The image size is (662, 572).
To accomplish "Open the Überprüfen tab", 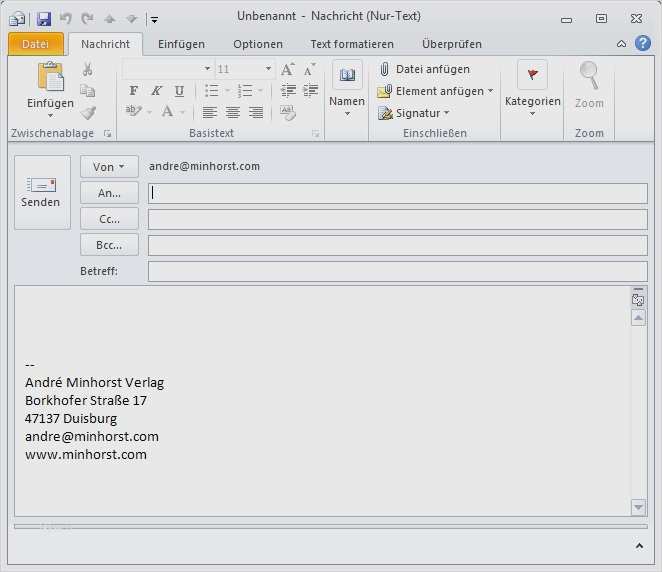I will click(452, 44).
